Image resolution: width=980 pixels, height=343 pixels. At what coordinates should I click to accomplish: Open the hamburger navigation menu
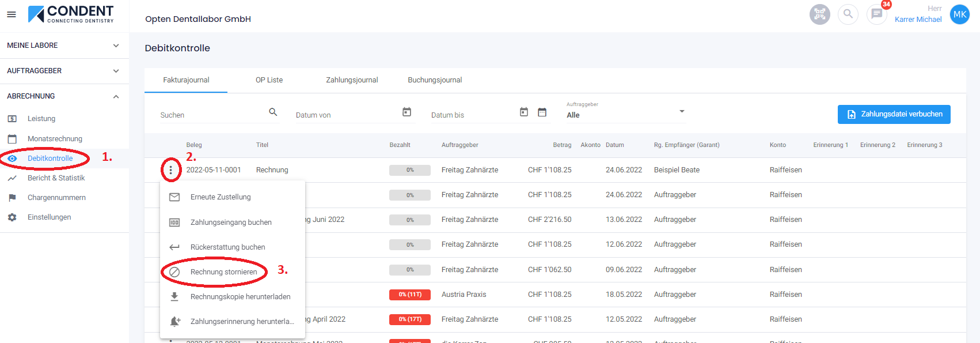[12, 14]
